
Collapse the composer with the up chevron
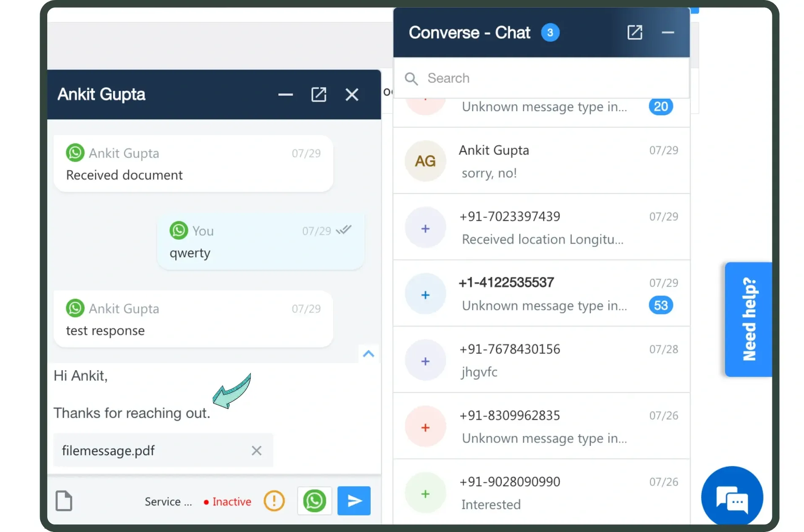tap(369, 354)
